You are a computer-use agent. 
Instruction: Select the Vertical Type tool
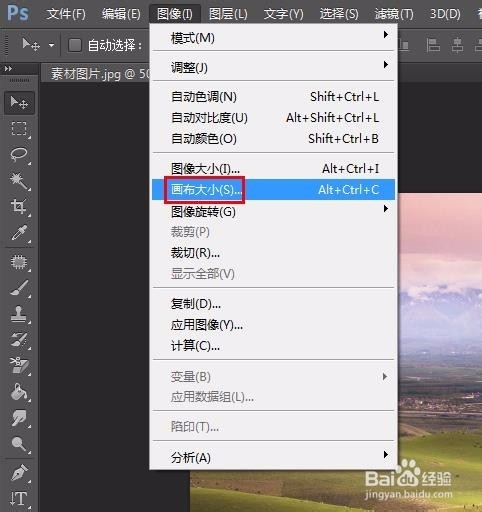tap(19, 499)
